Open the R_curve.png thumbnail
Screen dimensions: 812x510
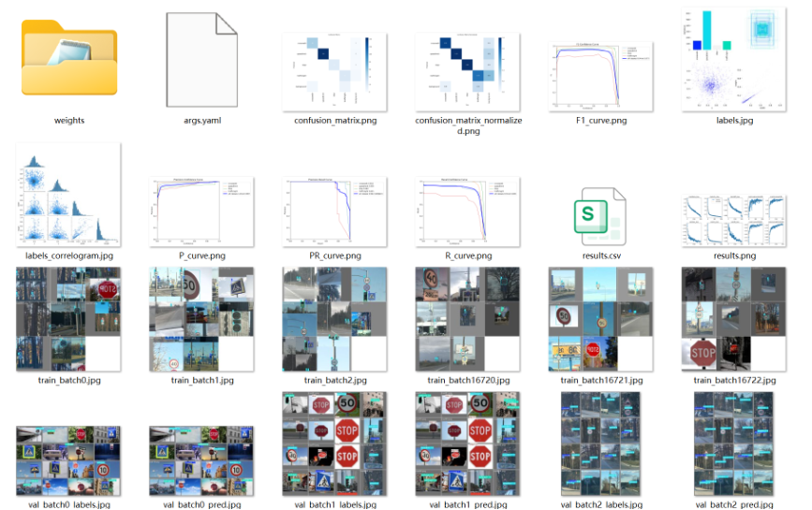tap(467, 211)
